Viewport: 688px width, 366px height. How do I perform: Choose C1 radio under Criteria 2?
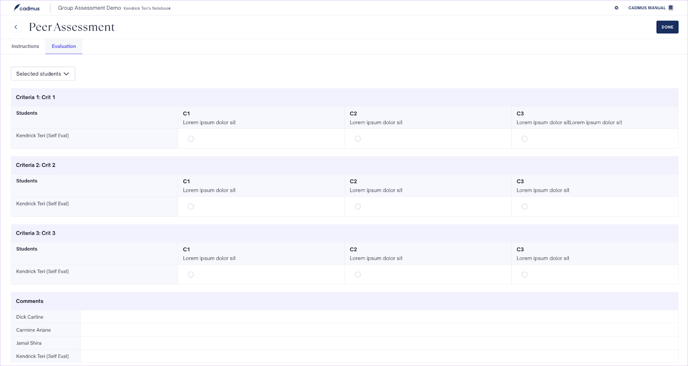point(191,206)
